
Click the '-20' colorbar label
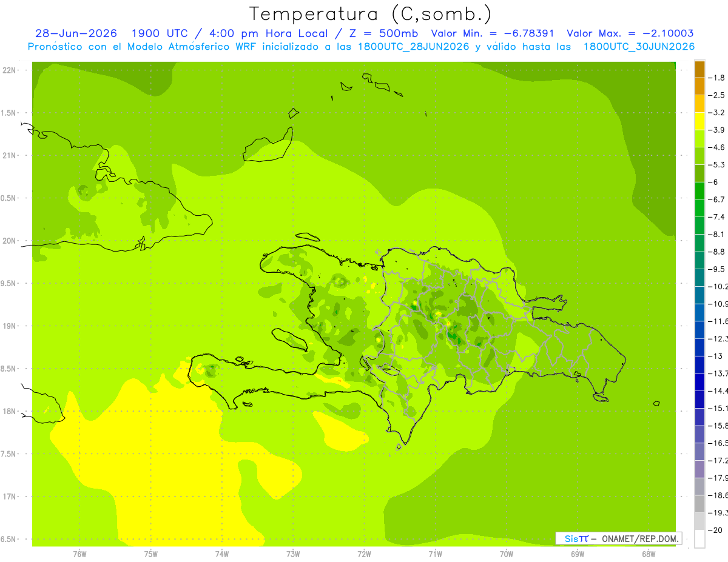[716, 530]
